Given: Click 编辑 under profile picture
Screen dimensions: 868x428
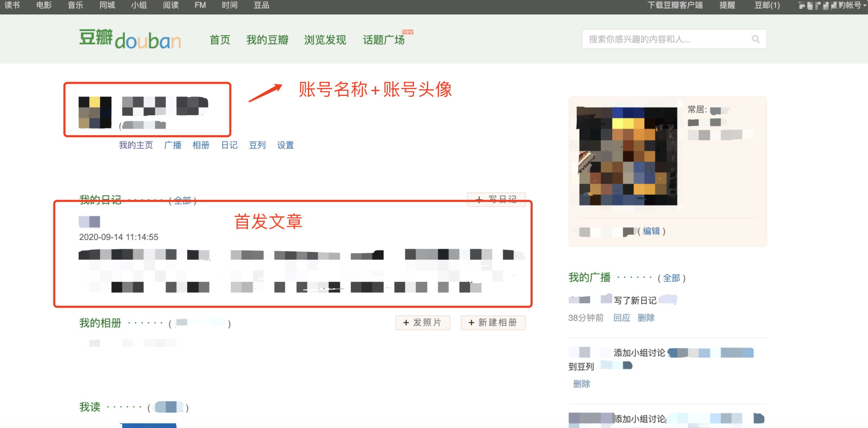Looking at the screenshot, I should pyautogui.click(x=651, y=231).
